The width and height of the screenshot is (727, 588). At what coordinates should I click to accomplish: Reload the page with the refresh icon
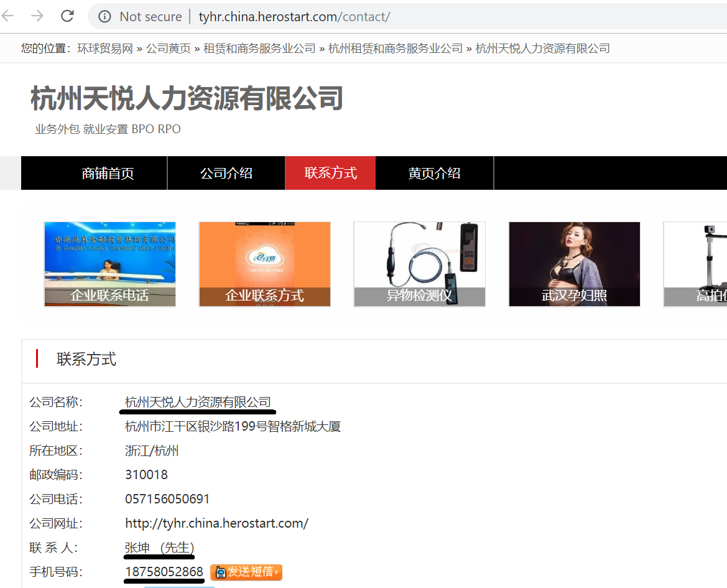coord(67,16)
